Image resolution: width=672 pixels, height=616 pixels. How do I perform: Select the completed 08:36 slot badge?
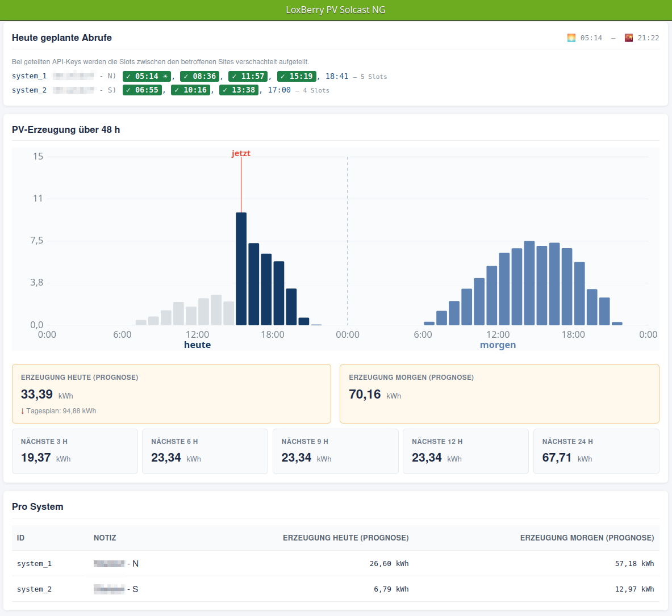tap(200, 76)
